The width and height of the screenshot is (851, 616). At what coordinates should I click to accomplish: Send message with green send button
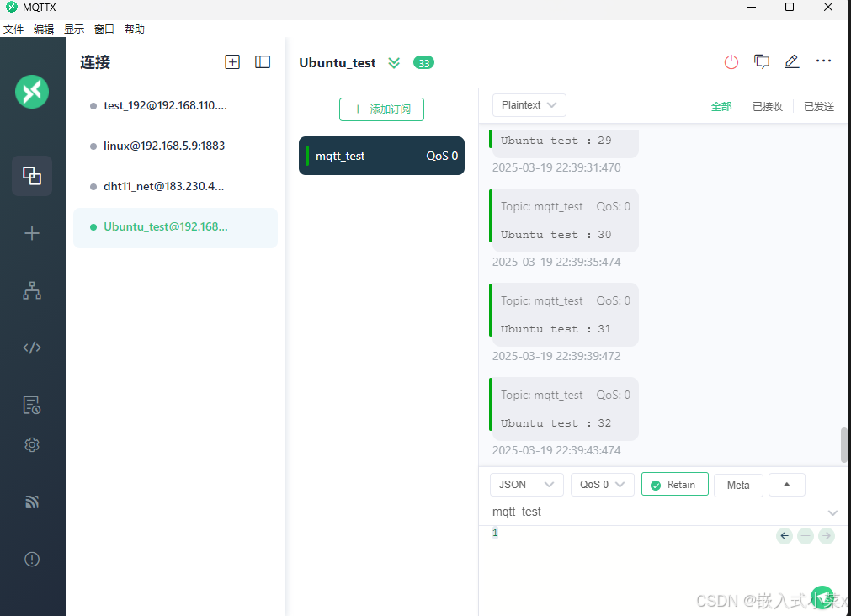coord(822,597)
